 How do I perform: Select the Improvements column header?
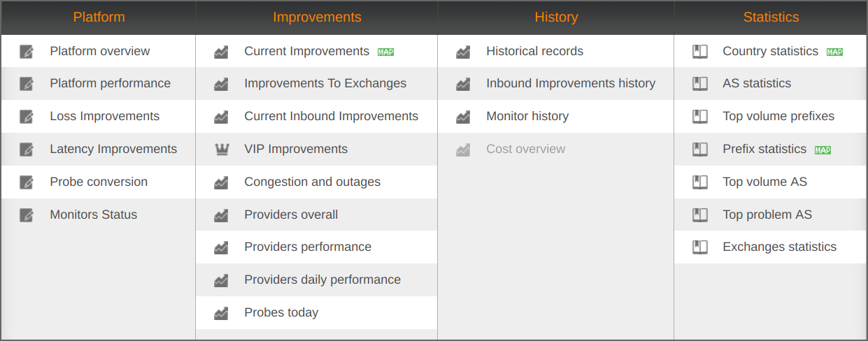pyautogui.click(x=317, y=17)
